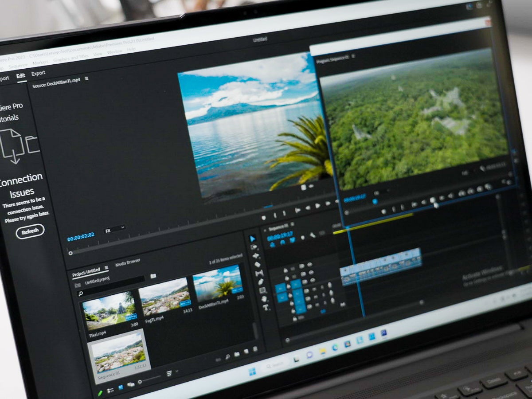Image resolution: width=532 pixels, height=399 pixels.
Task: Select the Slip tool
Action: point(259,273)
